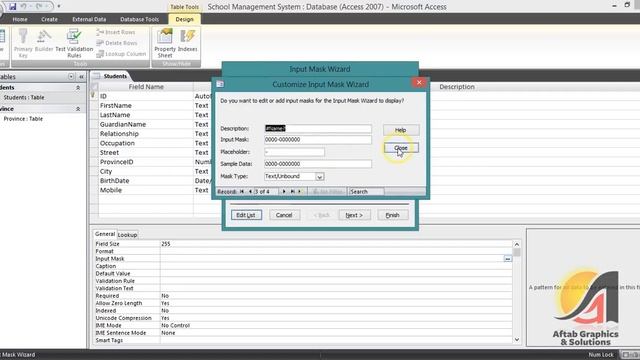Image resolution: width=640 pixels, height=360 pixels.
Task: Click the Help button in wizard
Action: coord(401,130)
